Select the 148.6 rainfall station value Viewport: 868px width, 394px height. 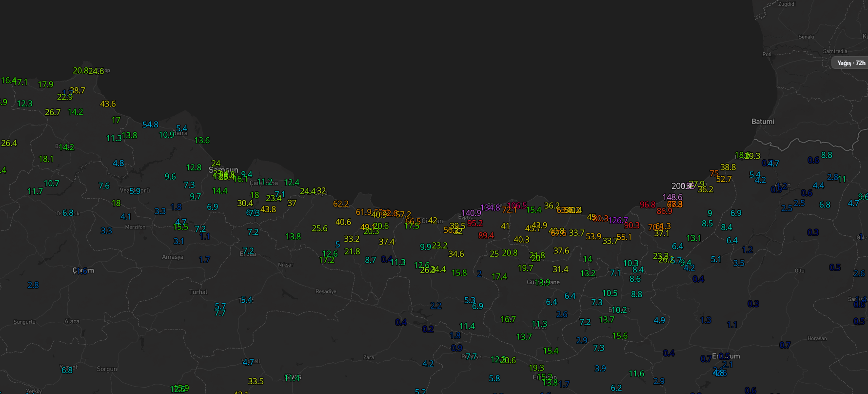pos(672,197)
